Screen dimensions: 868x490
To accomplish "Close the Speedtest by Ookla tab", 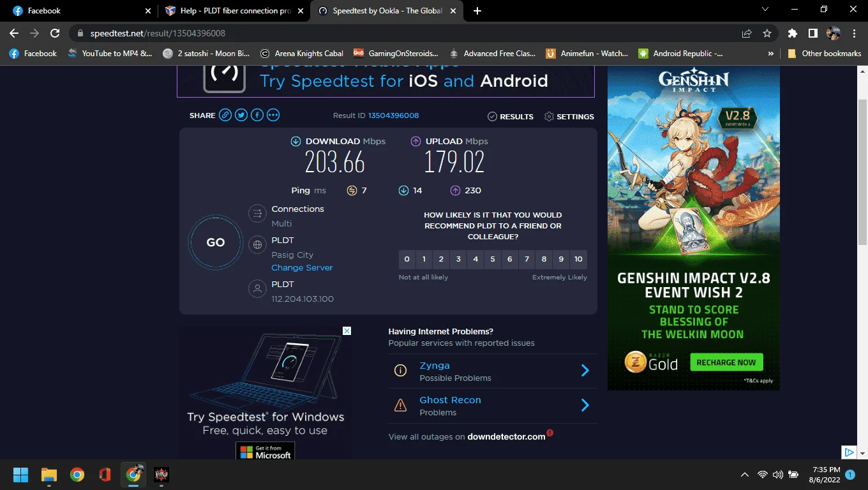I will [453, 11].
